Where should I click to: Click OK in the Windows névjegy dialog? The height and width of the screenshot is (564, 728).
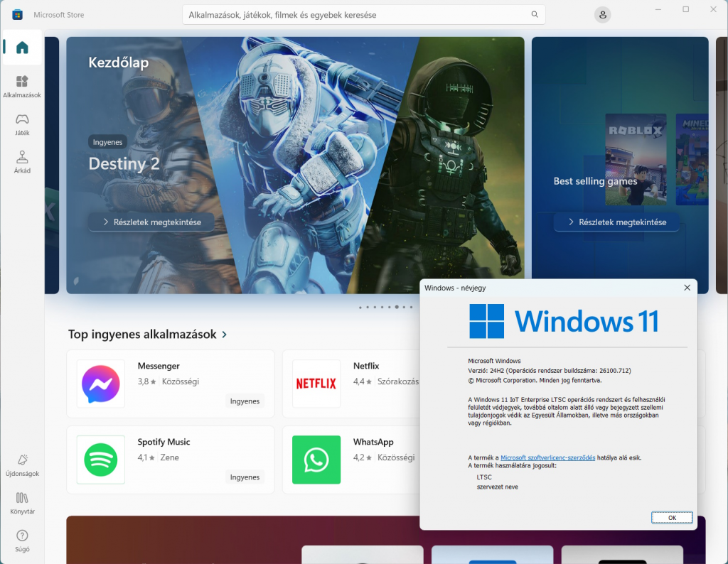[671, 518]
